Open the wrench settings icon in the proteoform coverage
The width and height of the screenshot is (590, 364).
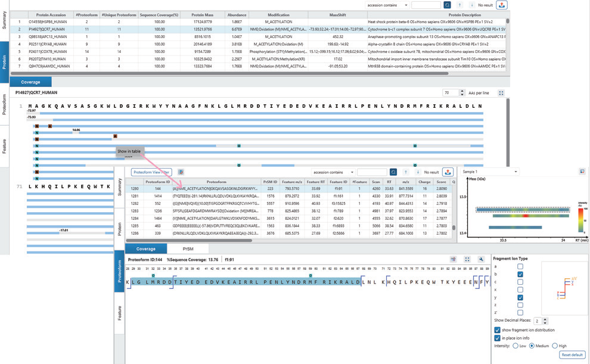[481, 259]
